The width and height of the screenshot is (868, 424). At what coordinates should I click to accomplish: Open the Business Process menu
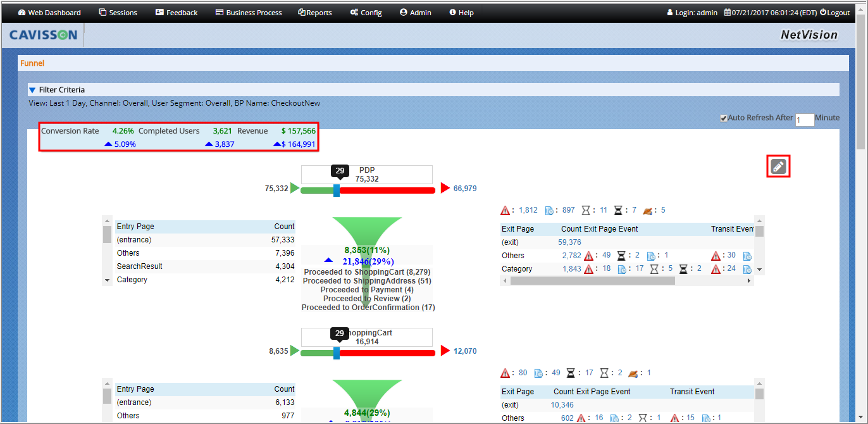click(x=249, y=13)
